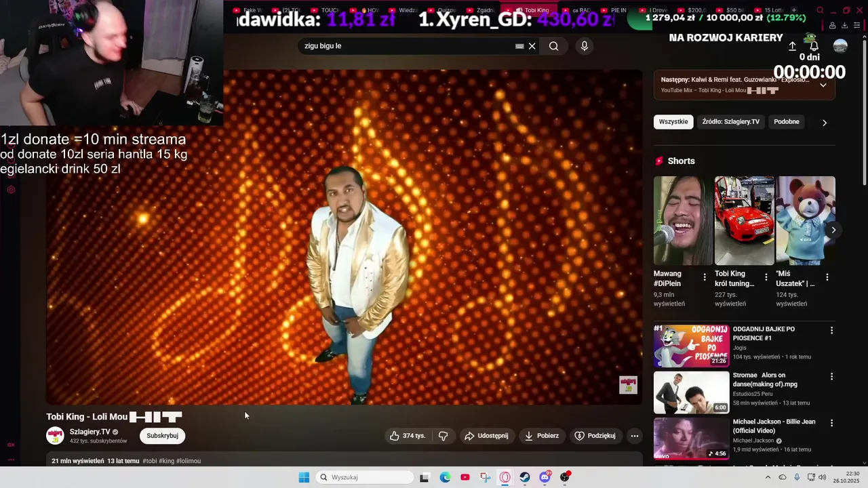Open Szlagiery.TV channel avatar
The image size is (868, 488).
(x=55, y=436)
